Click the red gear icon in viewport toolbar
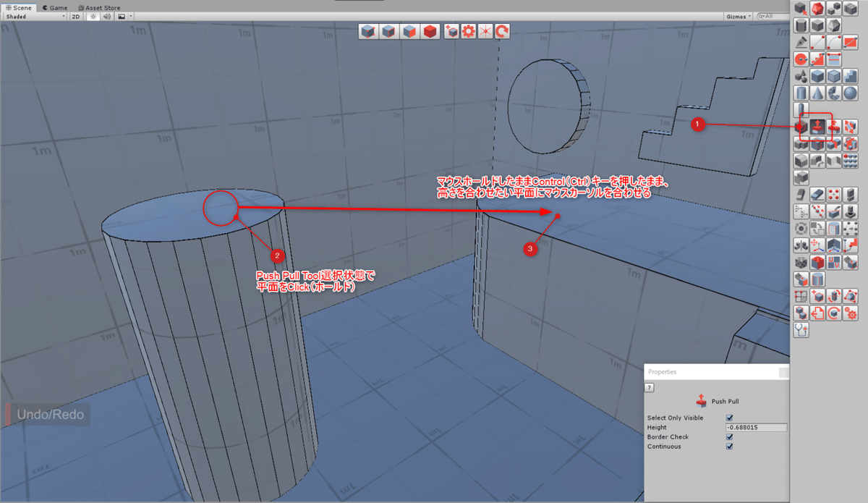The image size is (868, 503). [x=469, y=31]
